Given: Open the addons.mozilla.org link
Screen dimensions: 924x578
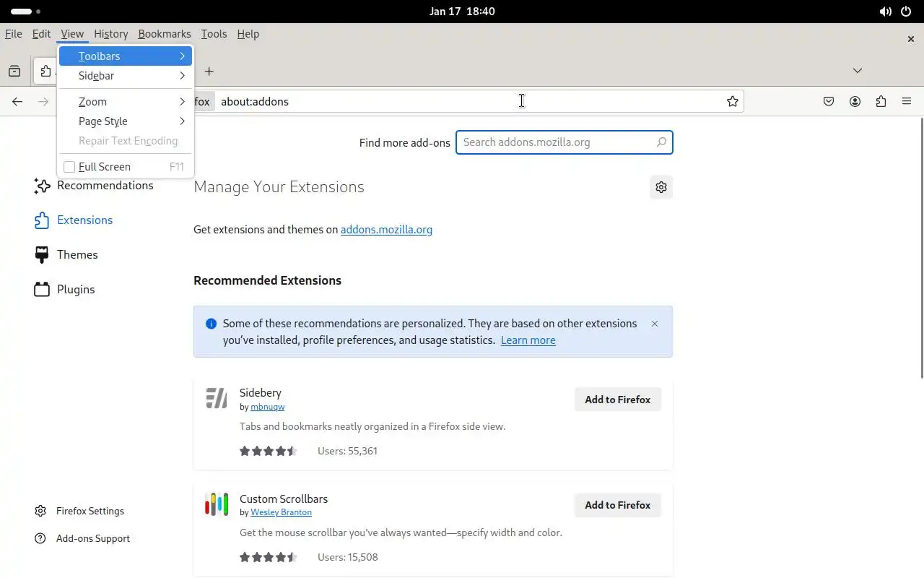Looking at the screenshot, I should [x=386, y=230].
